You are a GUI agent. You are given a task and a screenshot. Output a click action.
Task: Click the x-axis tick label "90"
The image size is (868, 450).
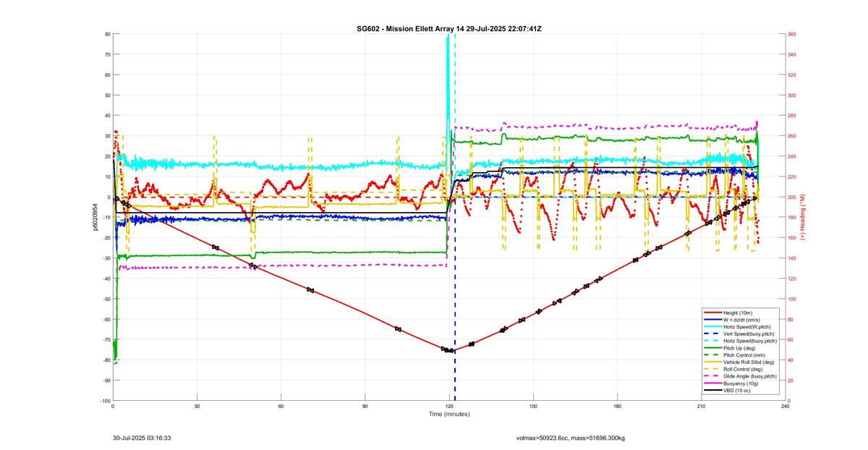(x=365, y=407)
